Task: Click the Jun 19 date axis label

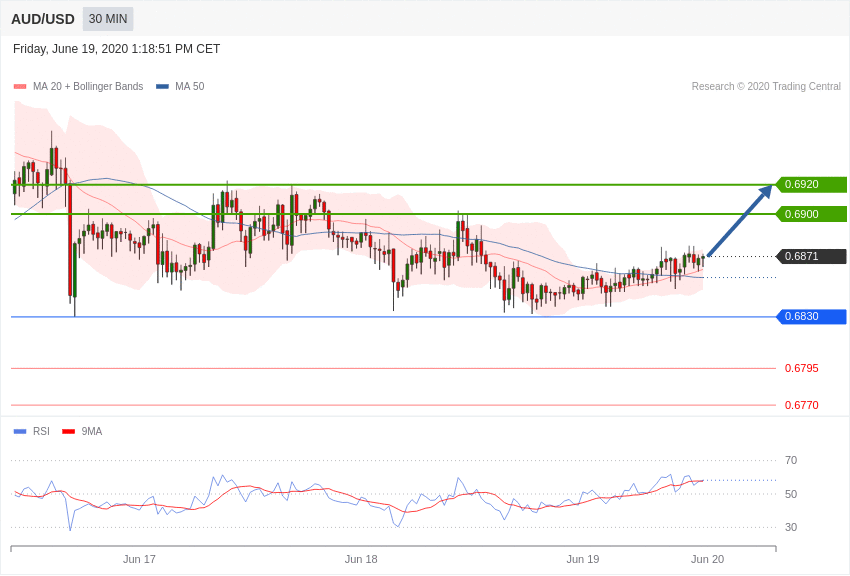Action: coord(583,559)
